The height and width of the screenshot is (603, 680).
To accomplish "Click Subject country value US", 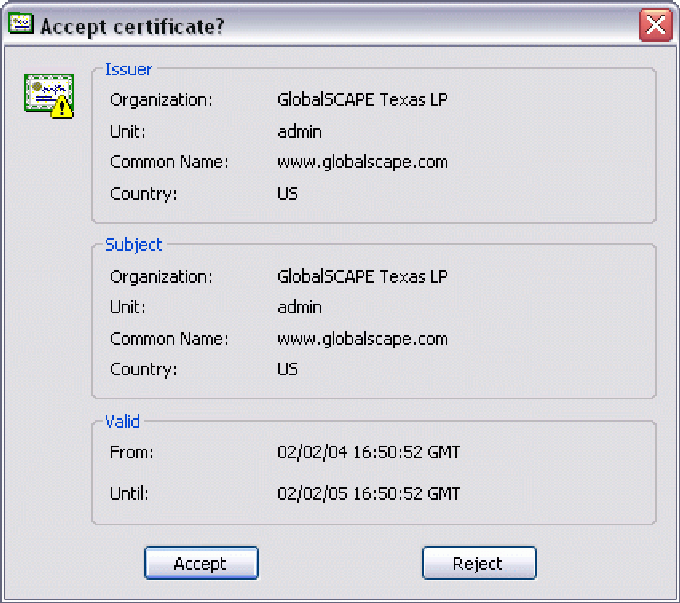I will [288, 369].
